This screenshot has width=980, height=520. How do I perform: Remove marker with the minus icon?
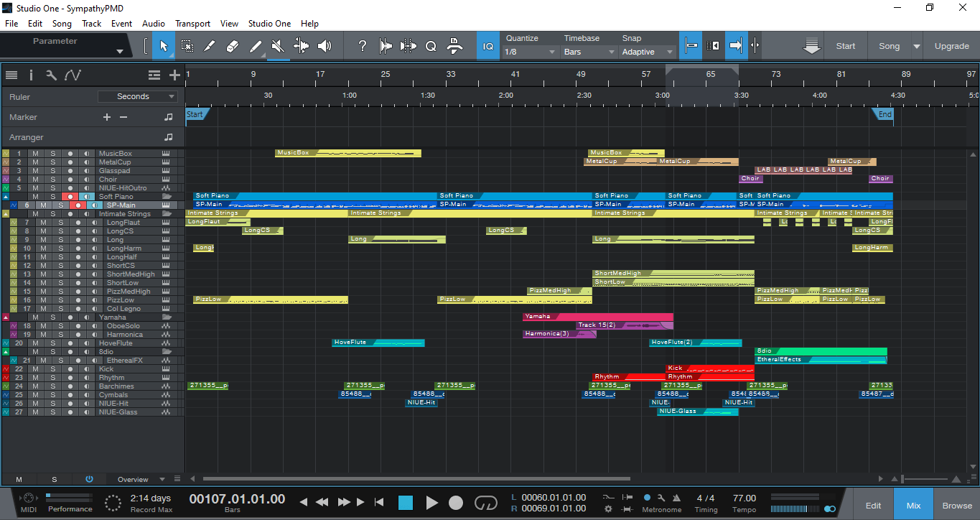click(x=123, y=117)
